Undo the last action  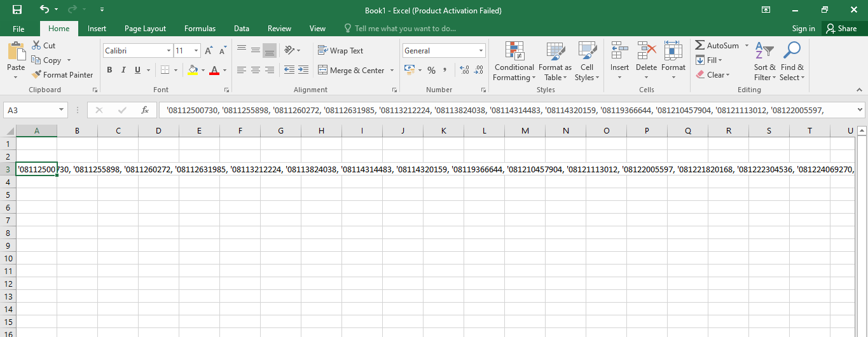[x=44, y=10]
